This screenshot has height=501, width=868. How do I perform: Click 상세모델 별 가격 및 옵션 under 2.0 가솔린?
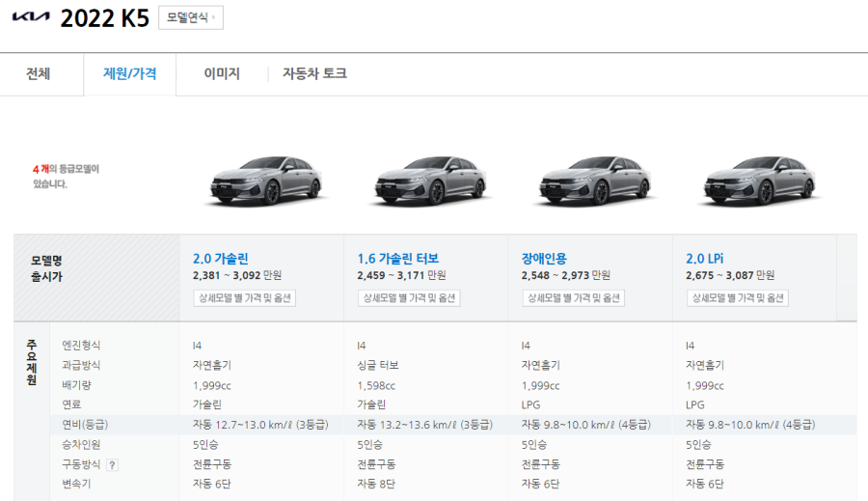pyautogui.click(x=244, y=298)
